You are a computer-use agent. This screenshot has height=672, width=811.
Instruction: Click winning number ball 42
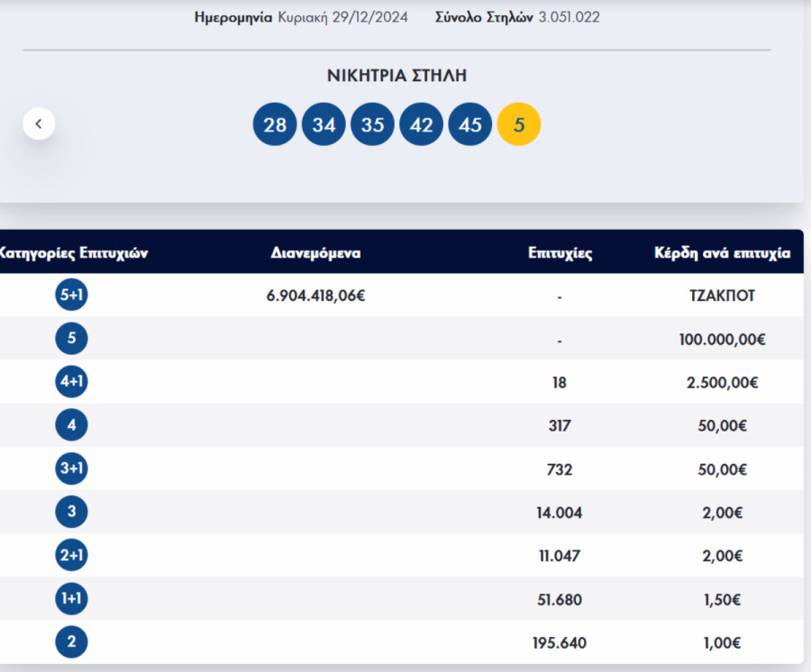(x=421, y=124)
